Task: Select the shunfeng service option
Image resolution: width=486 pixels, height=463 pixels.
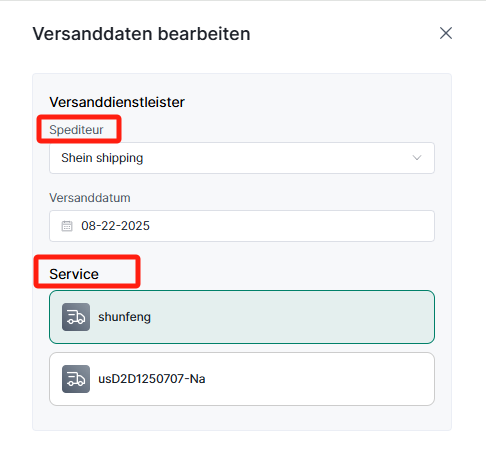Action: 242,317
